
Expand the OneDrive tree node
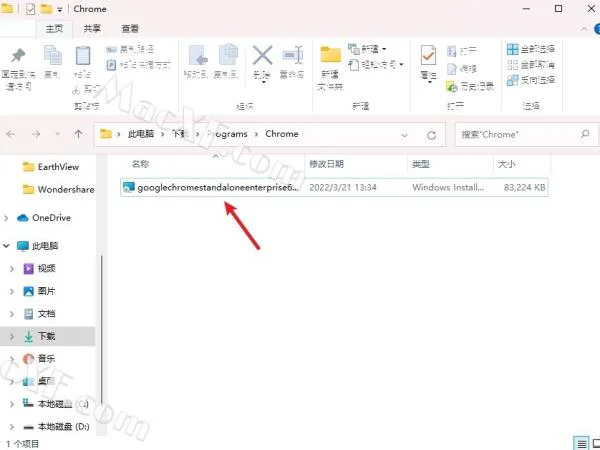coord(6,218)
